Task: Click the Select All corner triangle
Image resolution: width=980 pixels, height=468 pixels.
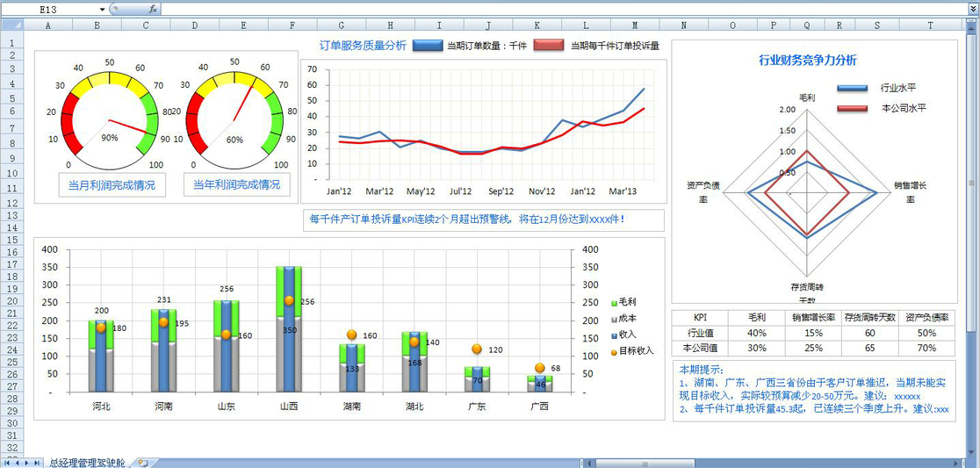Action: 12,25
